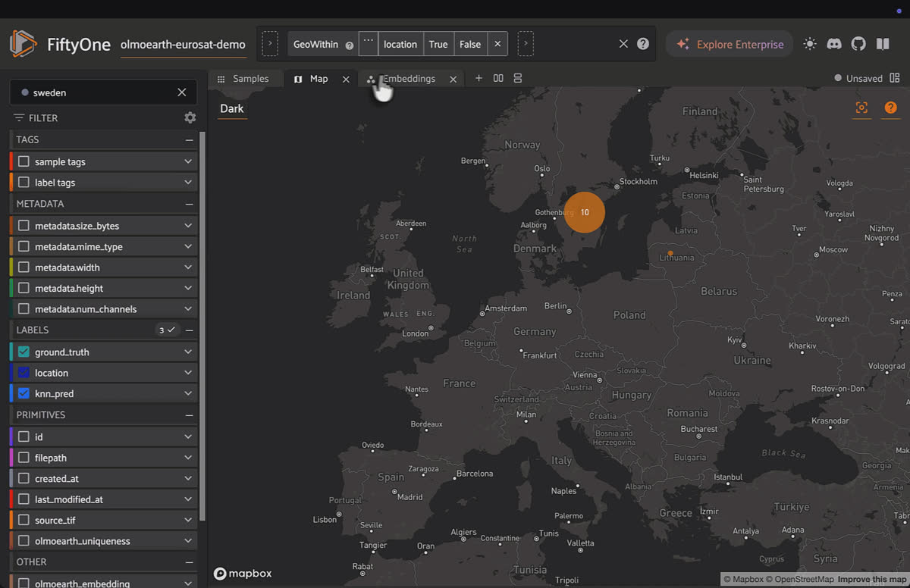The image size is (910, 588).
Task: Click the sidebar vertical scrollbar
Action: pos(202,326)
